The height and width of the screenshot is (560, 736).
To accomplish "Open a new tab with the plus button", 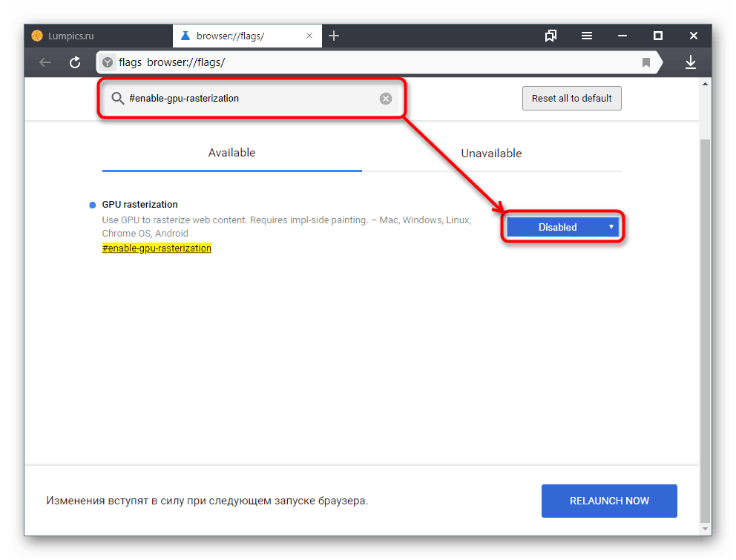I will (x=334, y=35).
